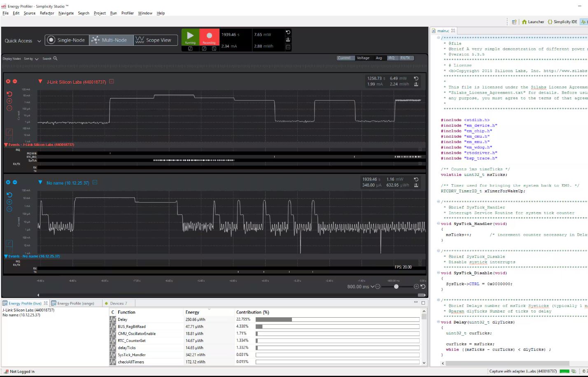This screenshot has height=377, width=588.
Task: Zoom out on the J-Link waveform
Action: pos(9,108)
